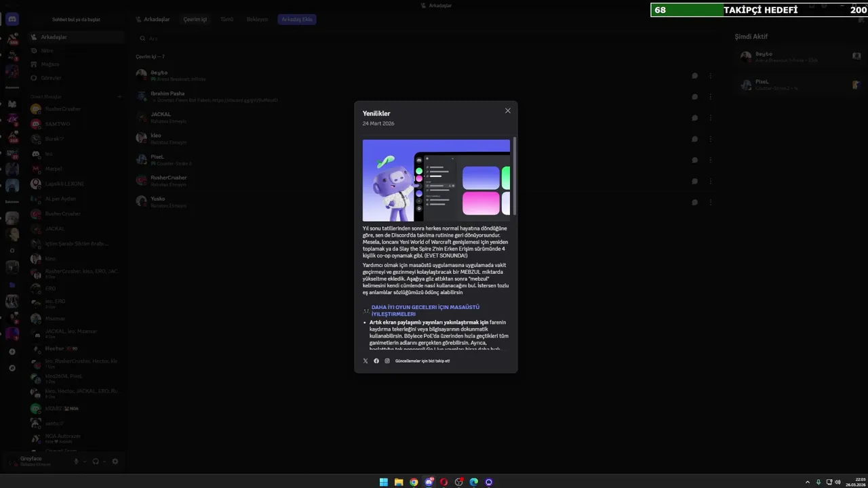
Task: Open the Marpel direct message
Action: 76,169
